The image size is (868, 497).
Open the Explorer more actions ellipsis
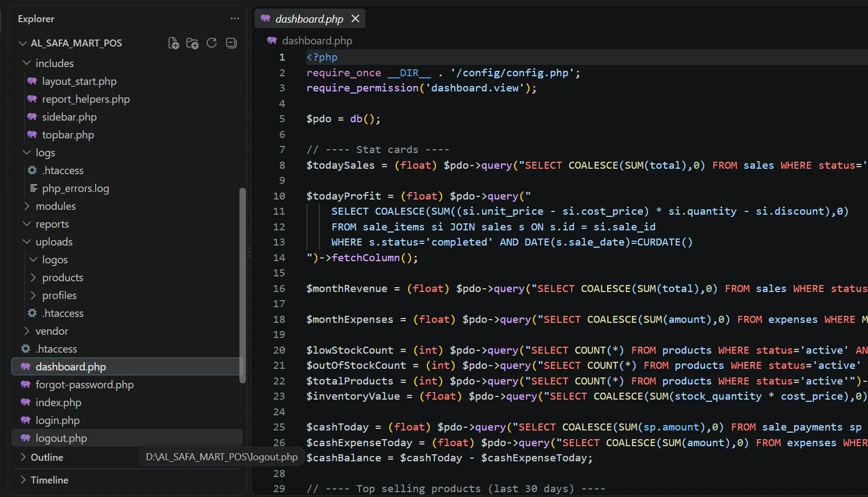click(235, 18)
